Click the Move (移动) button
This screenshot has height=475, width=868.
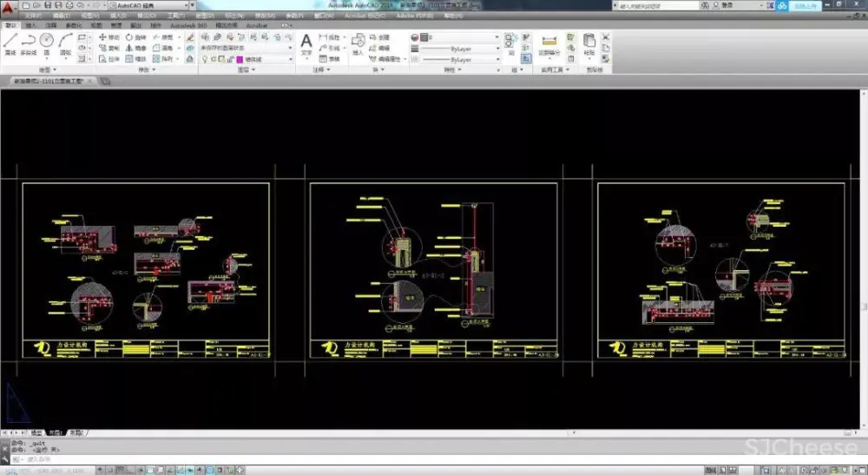coord(108,37)
